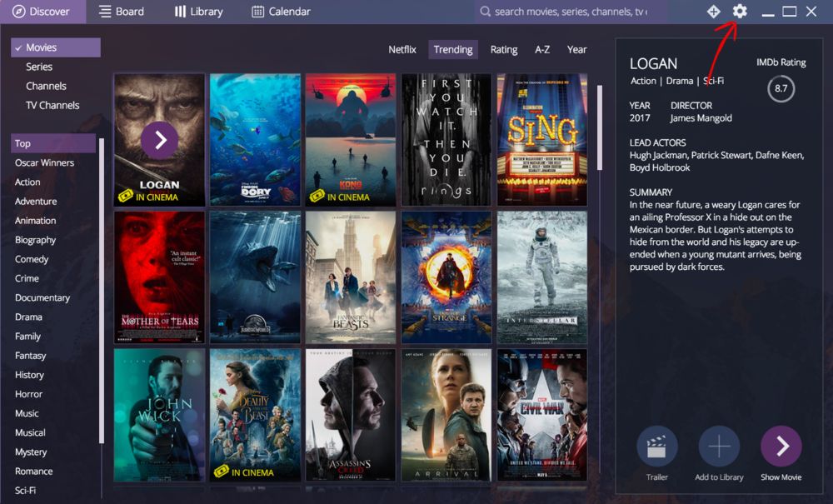Select the Kong Skull Island poster
The width and height of the screenshot is (833, 504).
coord(351,140)
